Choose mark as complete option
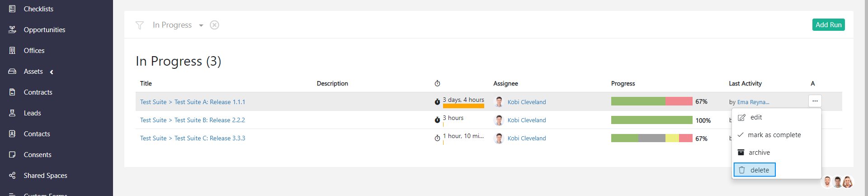 click(x=774, y=135)
